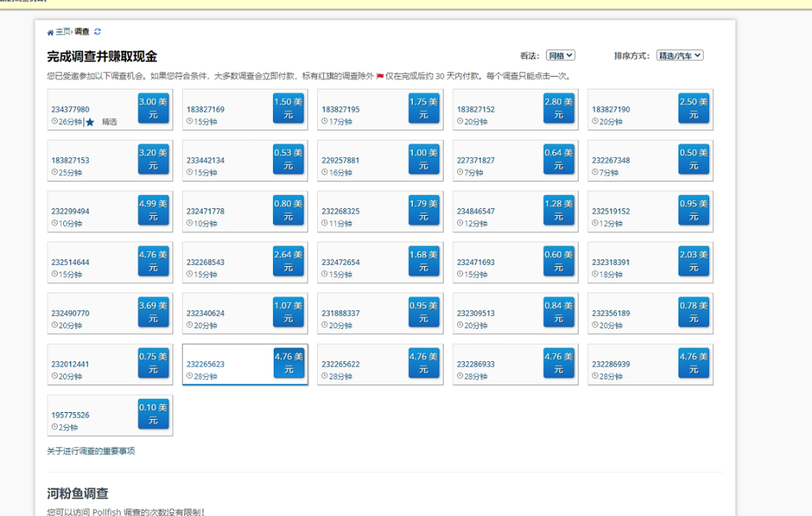Image resolution: width=812 pixels, height=516 pixels.
Task: Choose survey ID 232318391
Action: (x=611, y=263)
